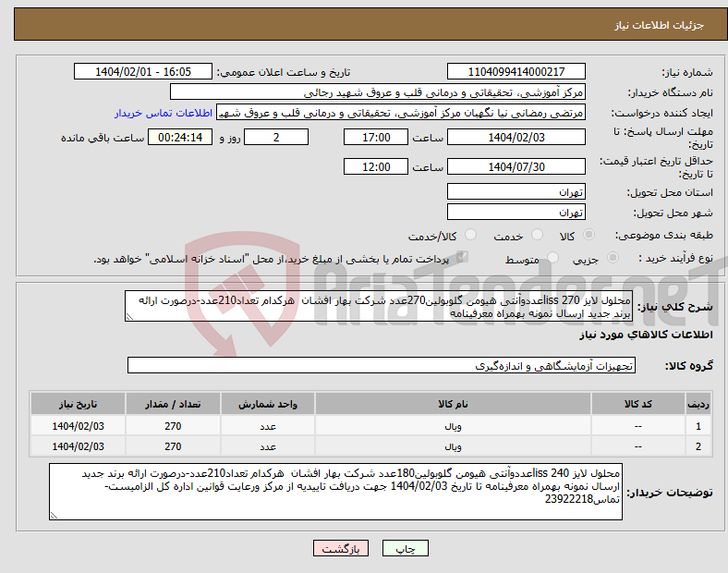Click the واحد شمارش column header
The image size is (728, 573).
click(267, 404)
